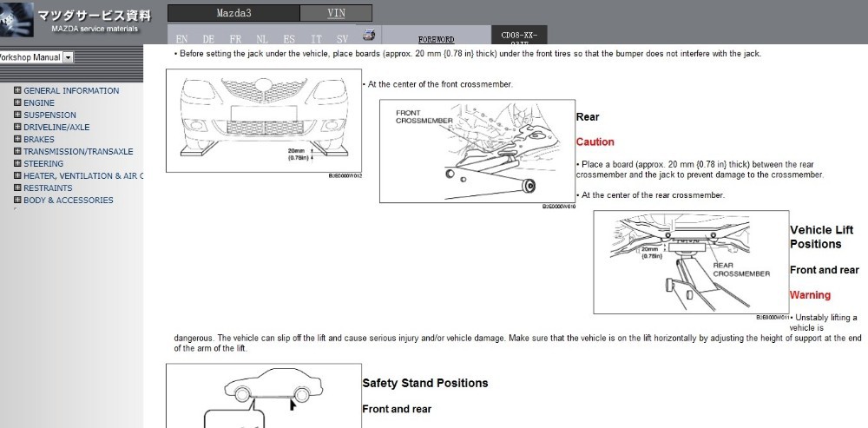Select the Mazda3 tab

tap(233, 13)
